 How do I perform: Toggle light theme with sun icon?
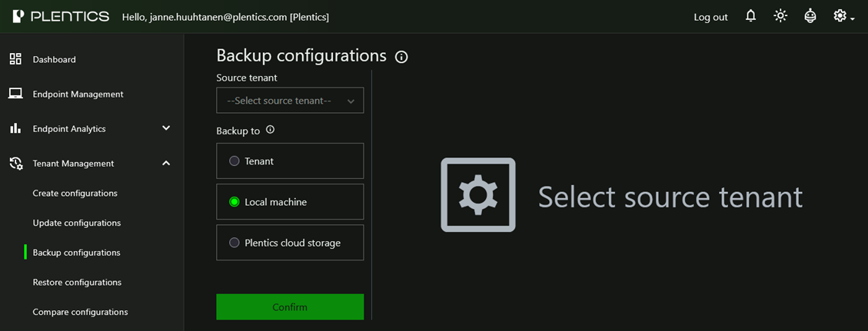(780, 16)
